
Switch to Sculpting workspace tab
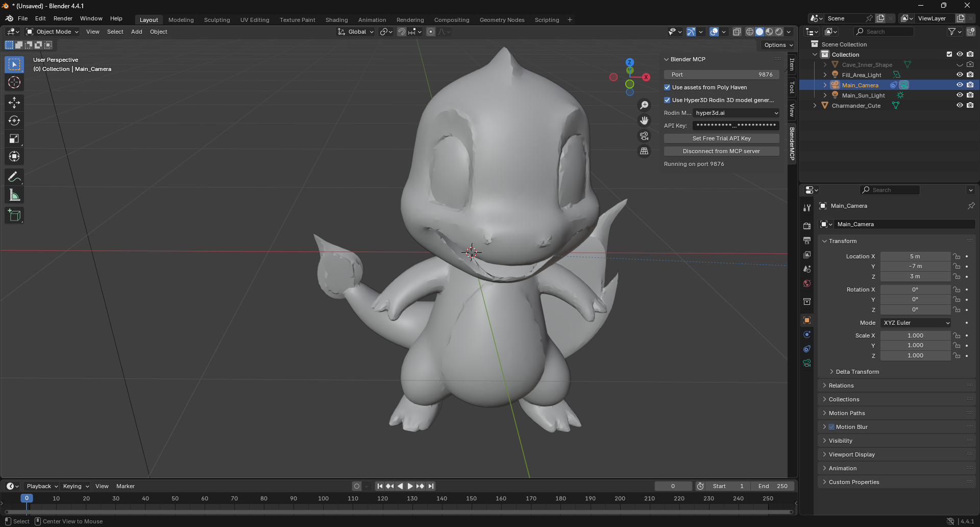217,20
